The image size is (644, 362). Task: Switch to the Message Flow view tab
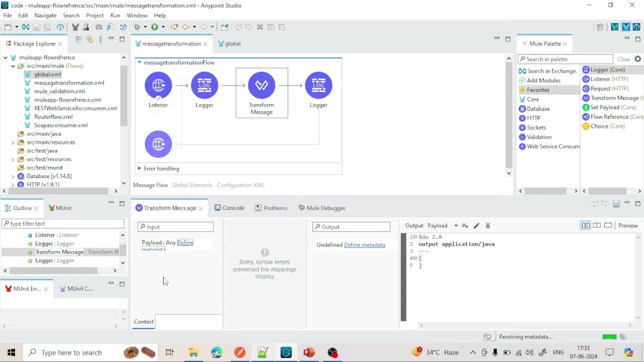[x=150, y=185]
